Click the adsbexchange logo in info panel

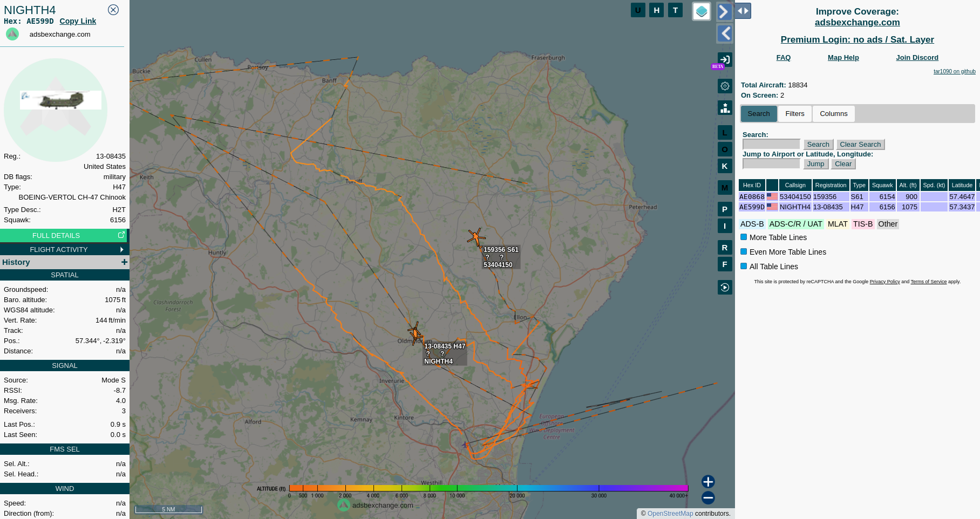coord(12,34)
